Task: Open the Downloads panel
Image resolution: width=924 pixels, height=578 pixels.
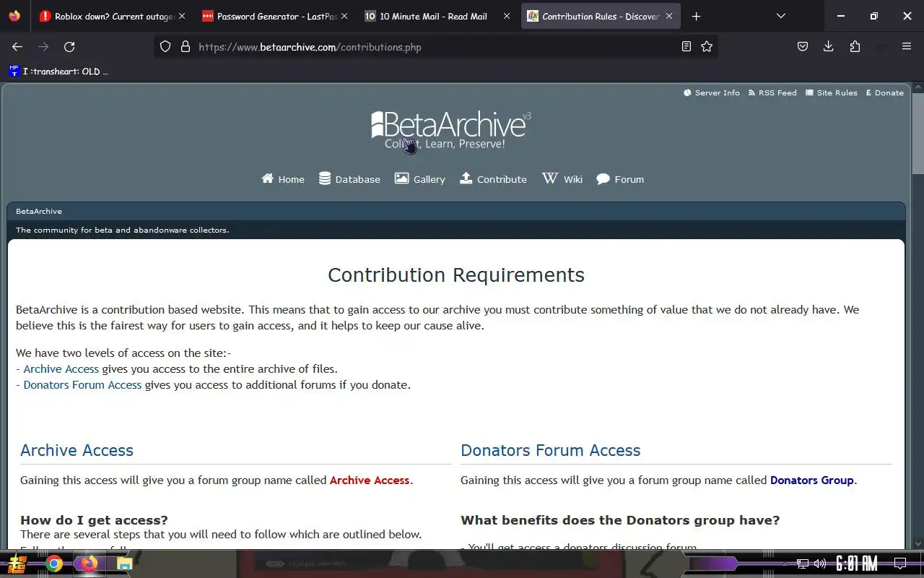Action: (x=829, y=46)
